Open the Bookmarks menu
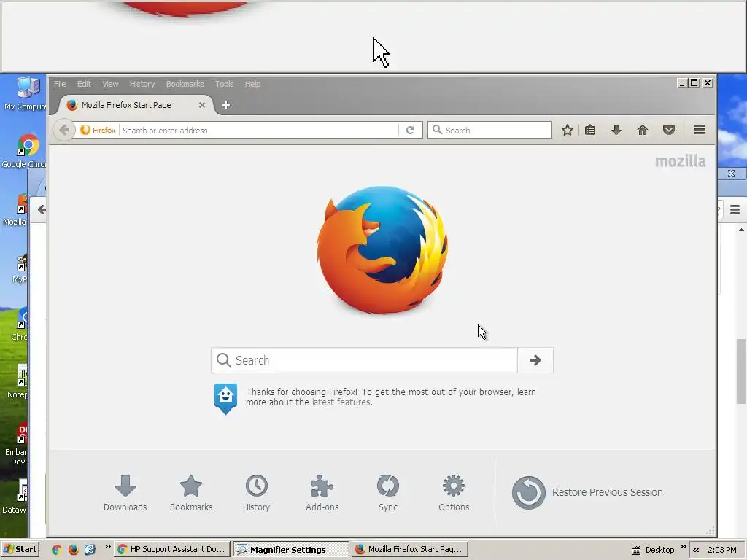The height and width of the screenshot is (560, 747). (185, 84)
